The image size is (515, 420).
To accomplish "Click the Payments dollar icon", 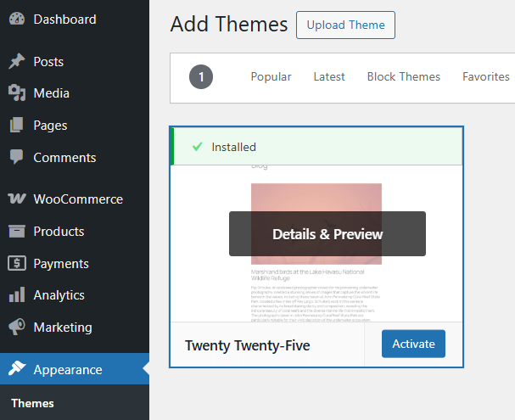I will point(16,264).
